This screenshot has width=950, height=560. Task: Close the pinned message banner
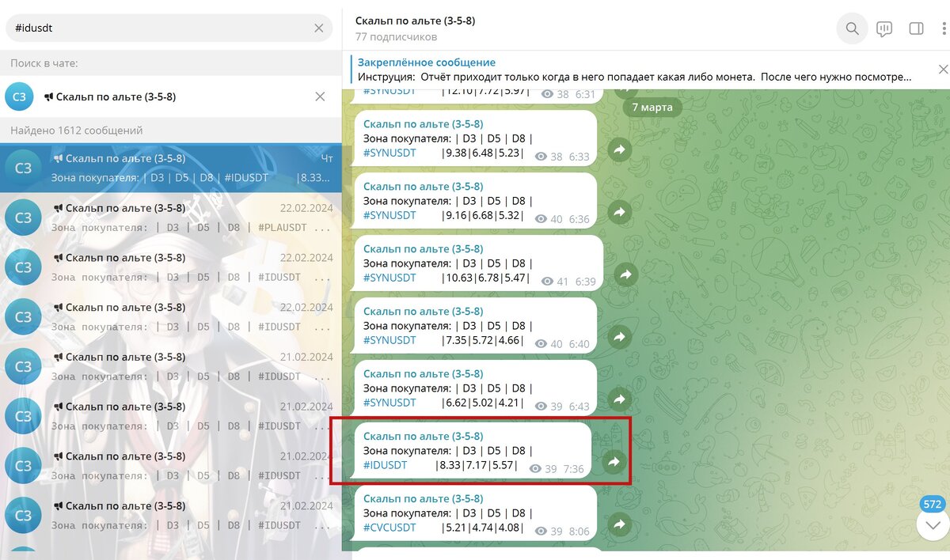(x=943, y=70)
